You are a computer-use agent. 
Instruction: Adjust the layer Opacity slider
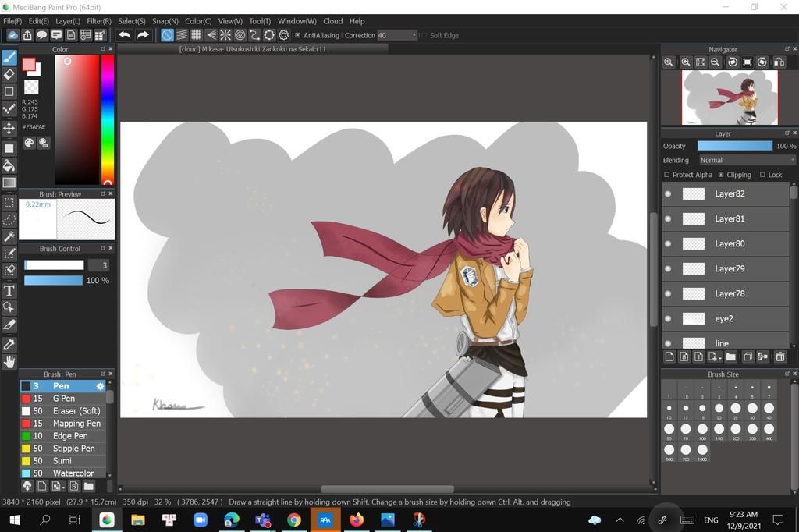point(735,146)
